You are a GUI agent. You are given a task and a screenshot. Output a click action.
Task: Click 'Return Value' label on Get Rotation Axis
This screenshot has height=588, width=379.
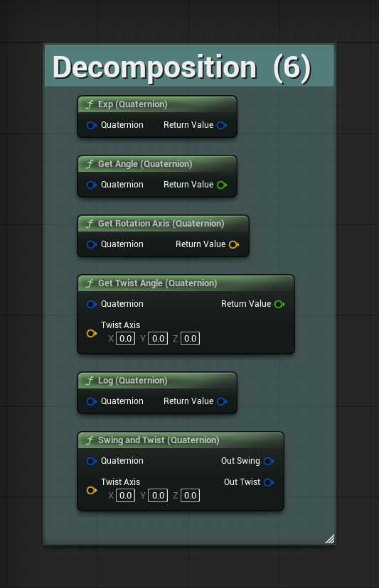pos(201,244)
